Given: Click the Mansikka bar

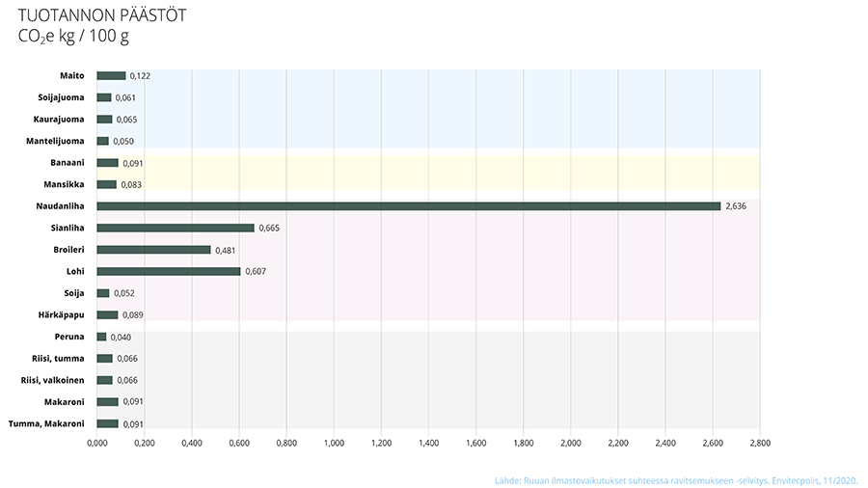Looking at the screenshot, I should click(106, 184).
